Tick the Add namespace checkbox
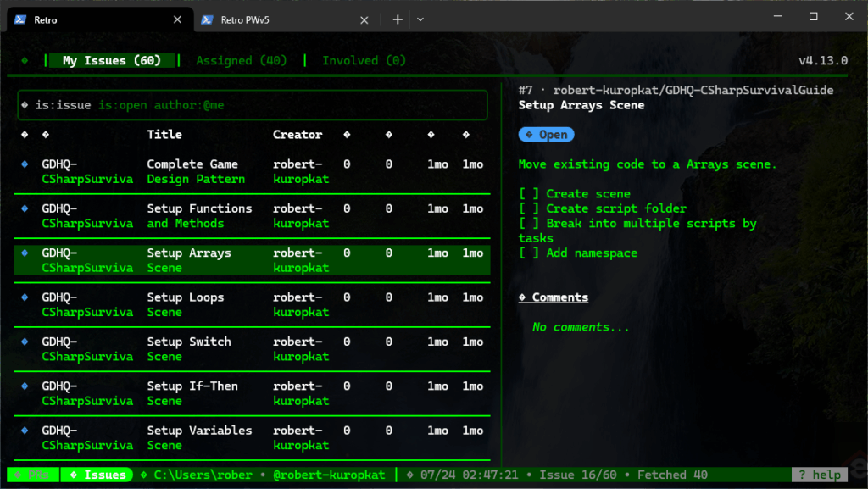 (x=529, y=253)
